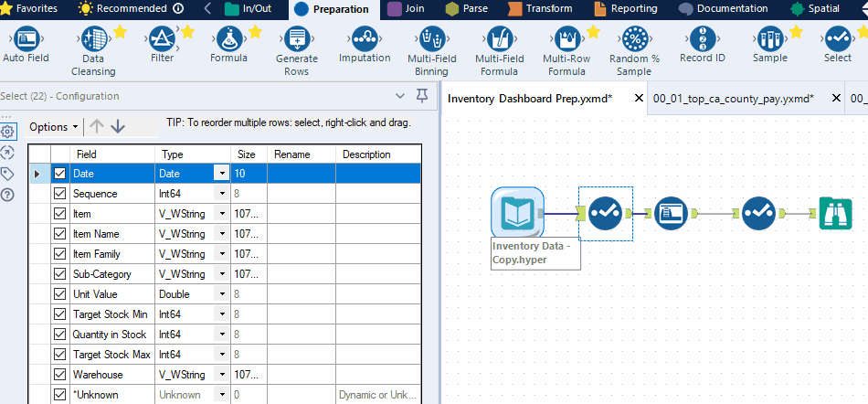Viewport: 868px width, 404px height.
Task: Close the Inventory Dashboard Prep tab
Action: coord(639,98)
